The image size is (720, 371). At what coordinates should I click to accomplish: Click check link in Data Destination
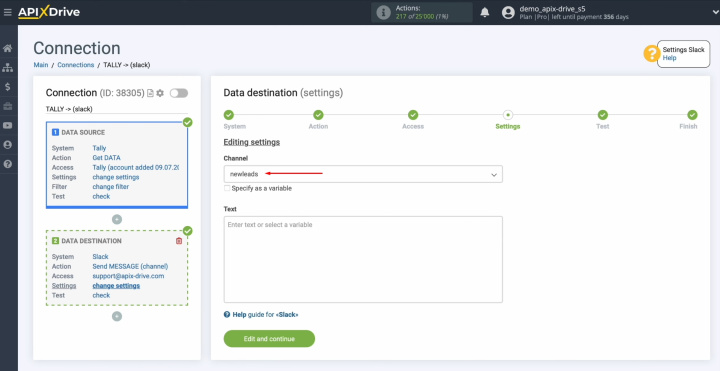pos(101,295)
